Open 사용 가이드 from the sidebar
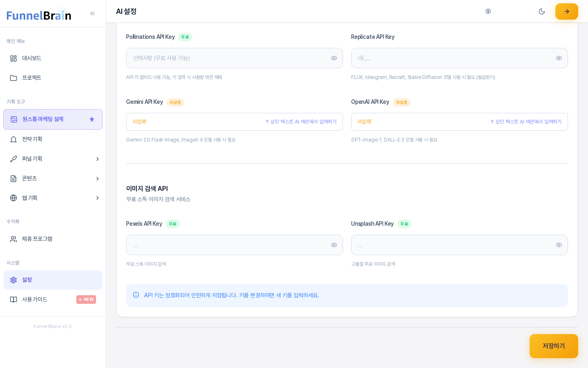Image resolution: width=588 pixels, height=368 pixels. [53, 300]
